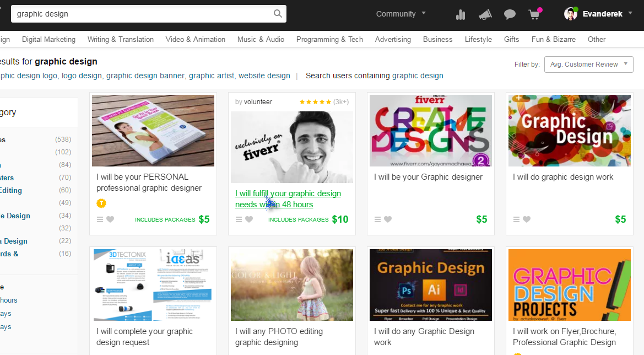Open the Evanderek account dropdown
Viewport: 644px width, 355px height.
(x=607, y=14)
